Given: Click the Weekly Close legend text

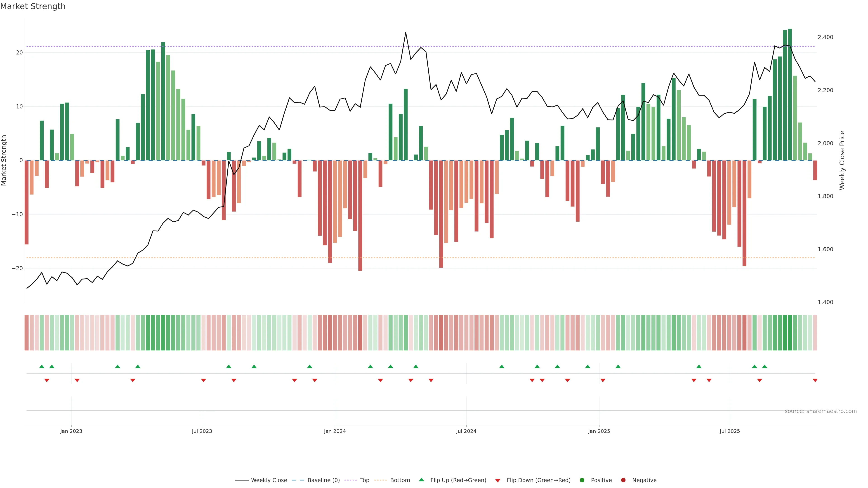Looking at the screenshot, I should [x=269, y=480].
